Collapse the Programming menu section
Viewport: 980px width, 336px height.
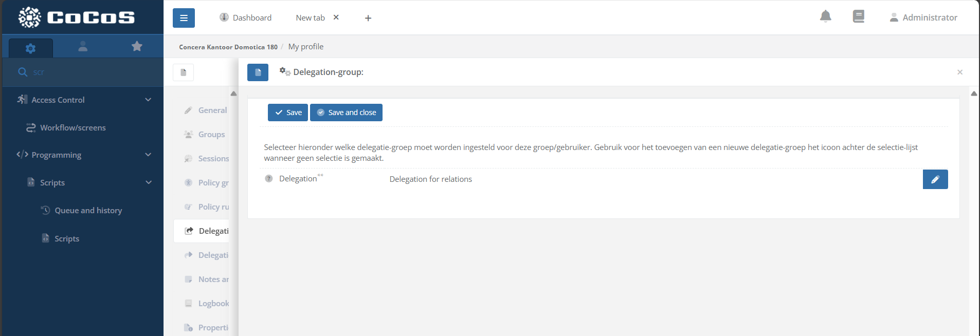click(148, 155)
